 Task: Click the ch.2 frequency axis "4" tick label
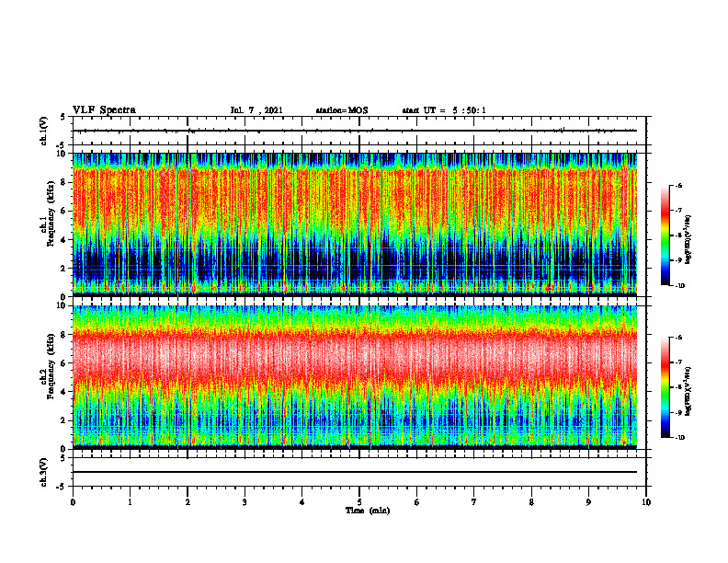pos(63,392)
